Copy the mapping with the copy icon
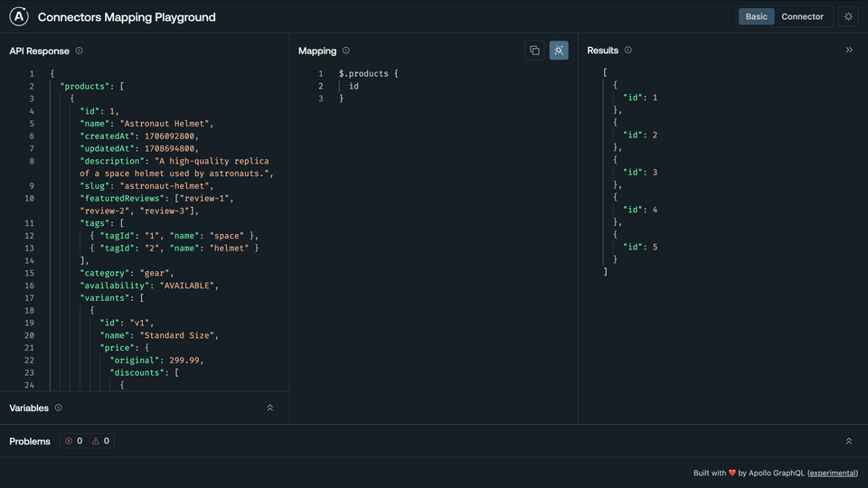This screenshot has width=868, height=488. [x=534, y=51]
